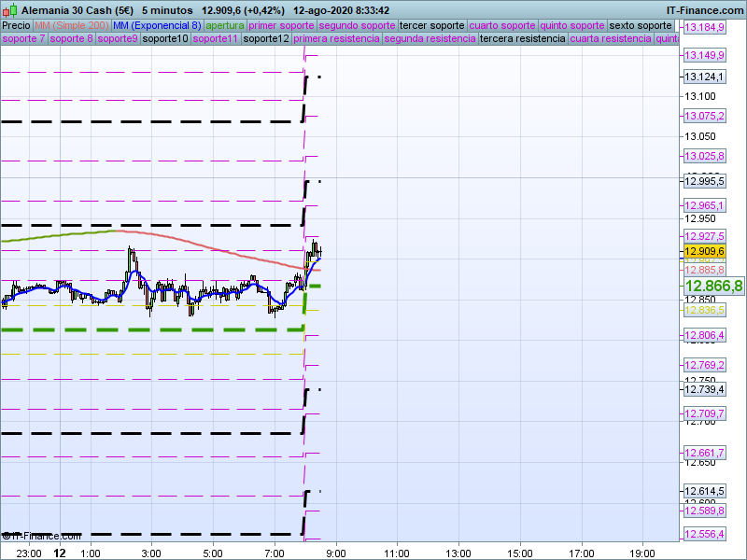Click the 12.995,5 price axis label
The height and width of the screenshot is (560, 747).
pyautogui.click(x=705, y=181)
